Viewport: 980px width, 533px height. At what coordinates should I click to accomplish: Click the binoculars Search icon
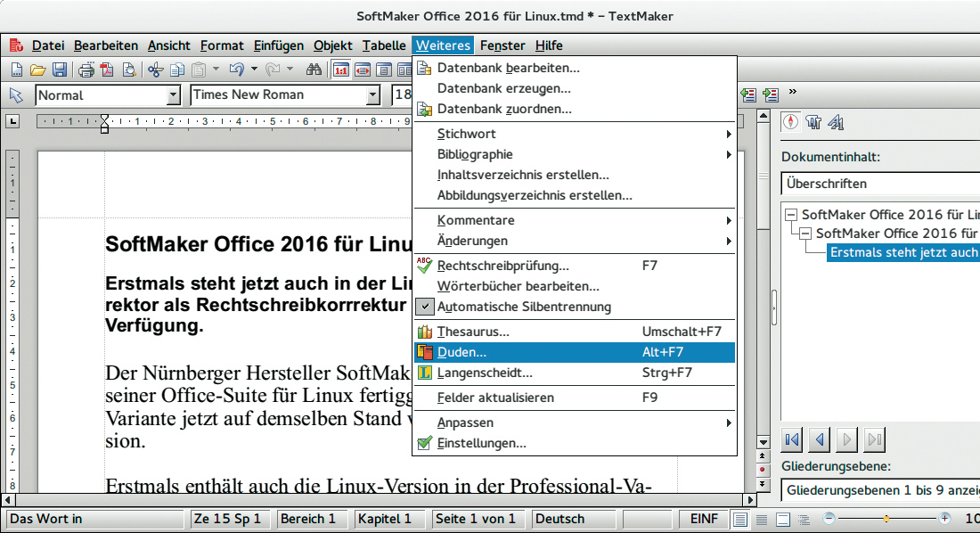[313, 70]
